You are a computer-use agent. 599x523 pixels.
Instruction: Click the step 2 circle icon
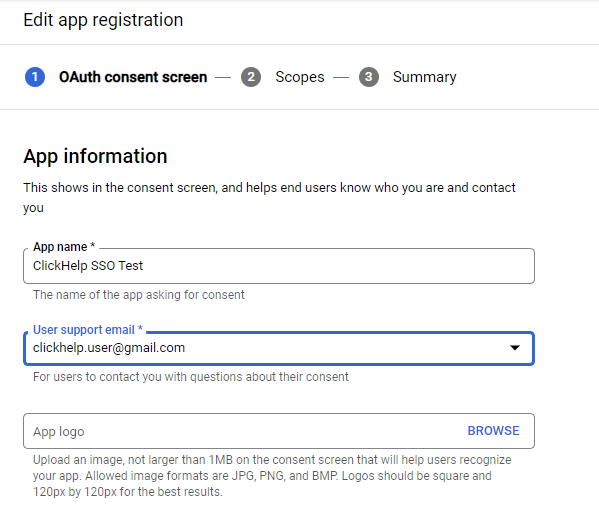251,77
